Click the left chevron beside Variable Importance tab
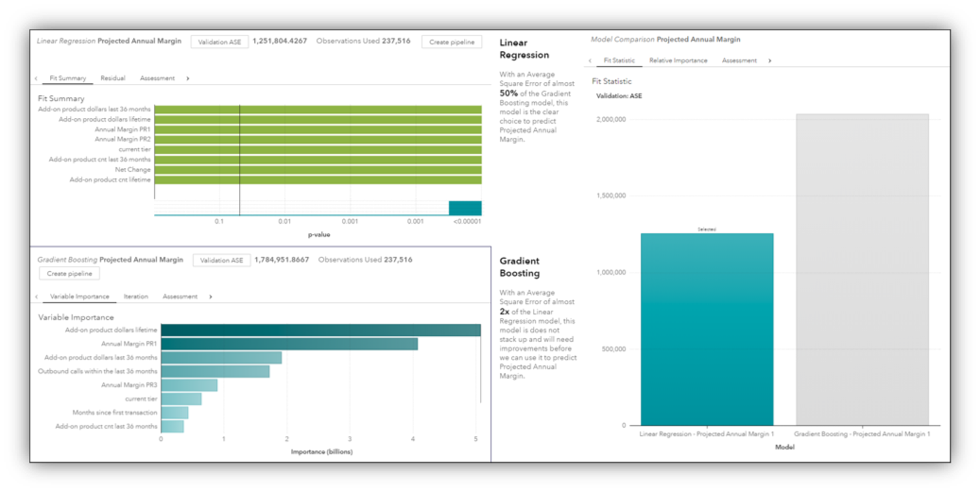 coord(37,296)
